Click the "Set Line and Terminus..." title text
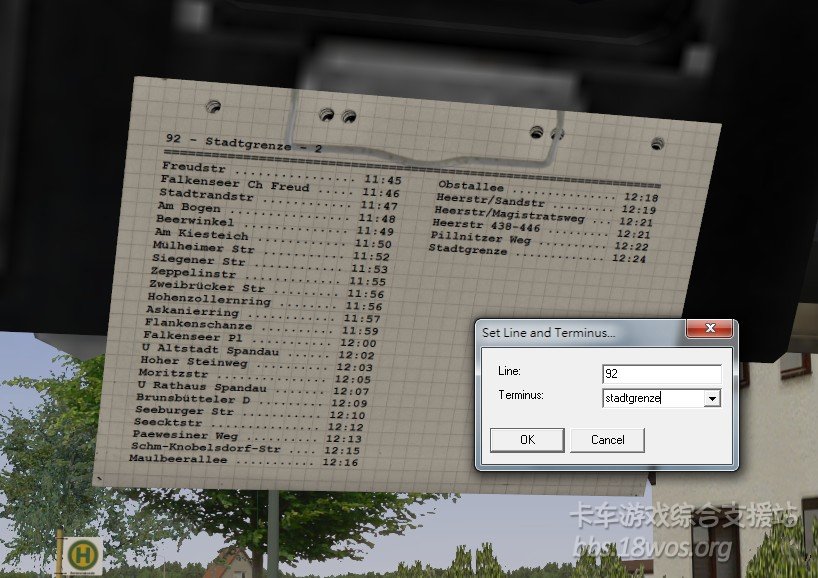Image resolution: width=818 pixels, height=578 pixels. (548, 332)
